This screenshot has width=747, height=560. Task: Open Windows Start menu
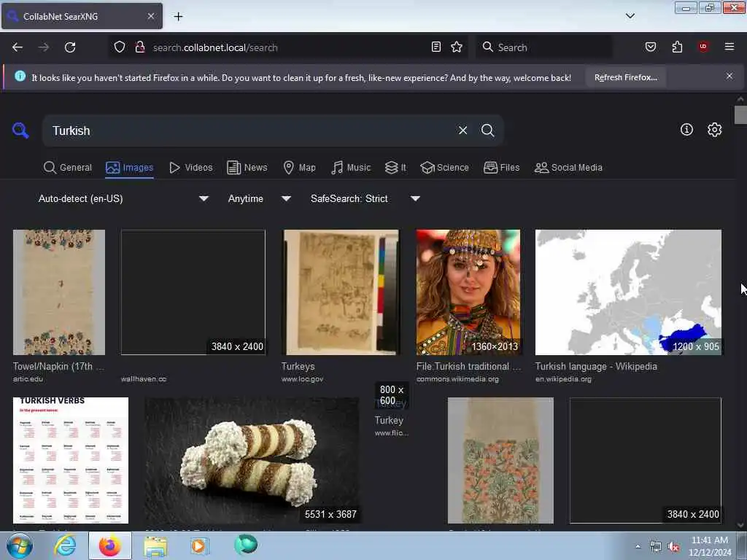click(x=20, y=545)
